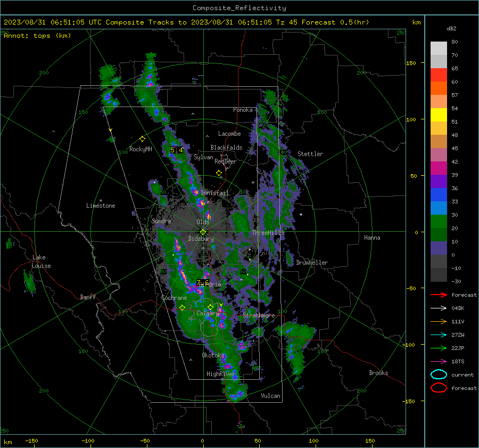
Task: Select the orange 111V arrow legend icon
Action: 439,321
